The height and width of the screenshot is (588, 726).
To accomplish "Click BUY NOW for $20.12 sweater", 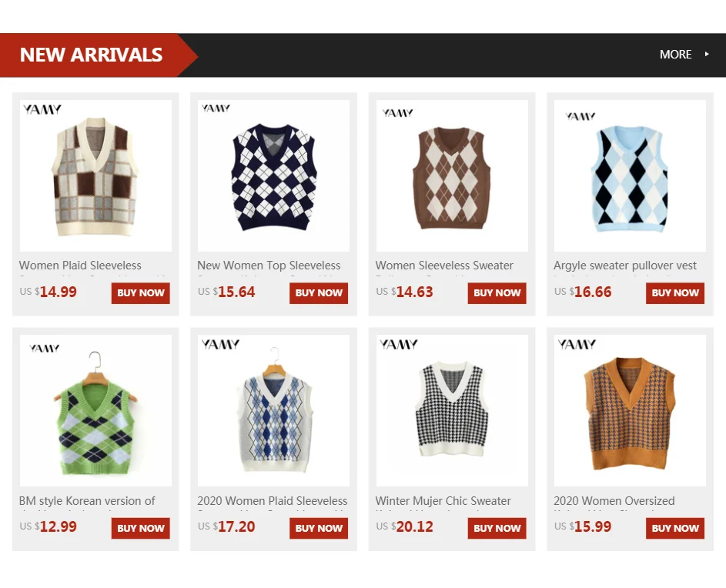I will tap(497, 528).
